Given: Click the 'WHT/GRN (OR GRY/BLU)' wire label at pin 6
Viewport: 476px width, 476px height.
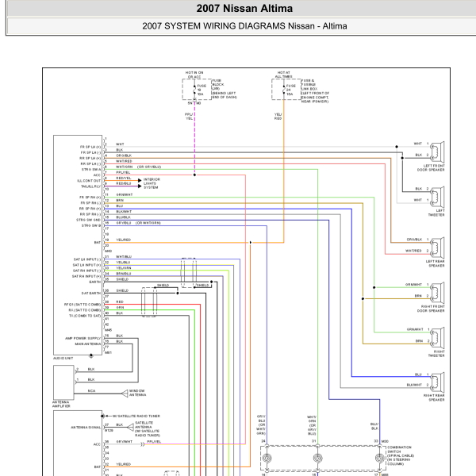Looking at the screenshot, I should coord(138,167).
